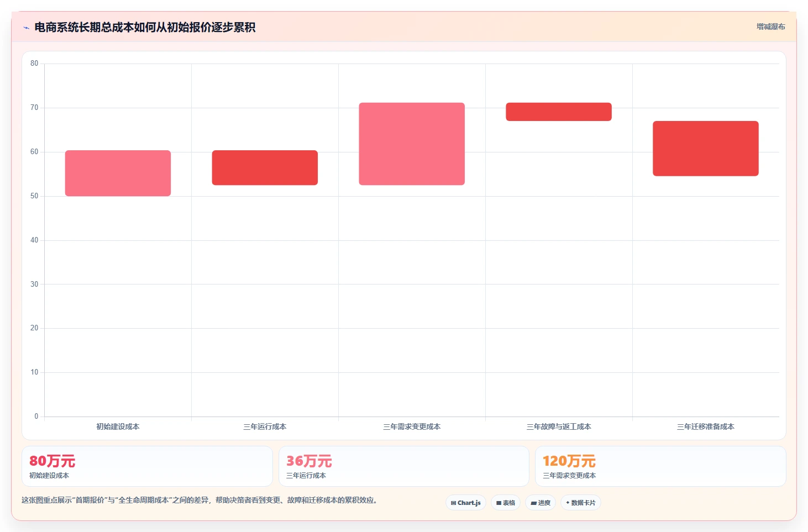The image size is (808, 532).
Task: Open the 80万元 初始建设成本 data card
Action: pyautogui.click(x=147, y=466)
